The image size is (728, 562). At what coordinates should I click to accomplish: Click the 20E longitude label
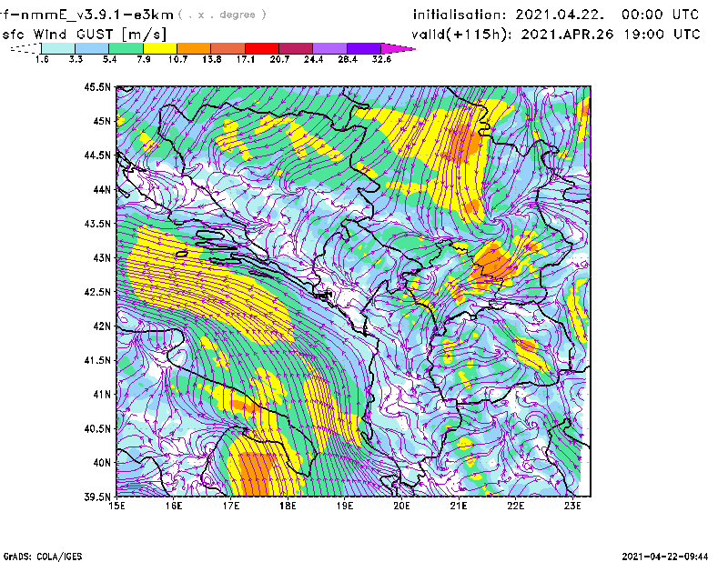[401, 506]
